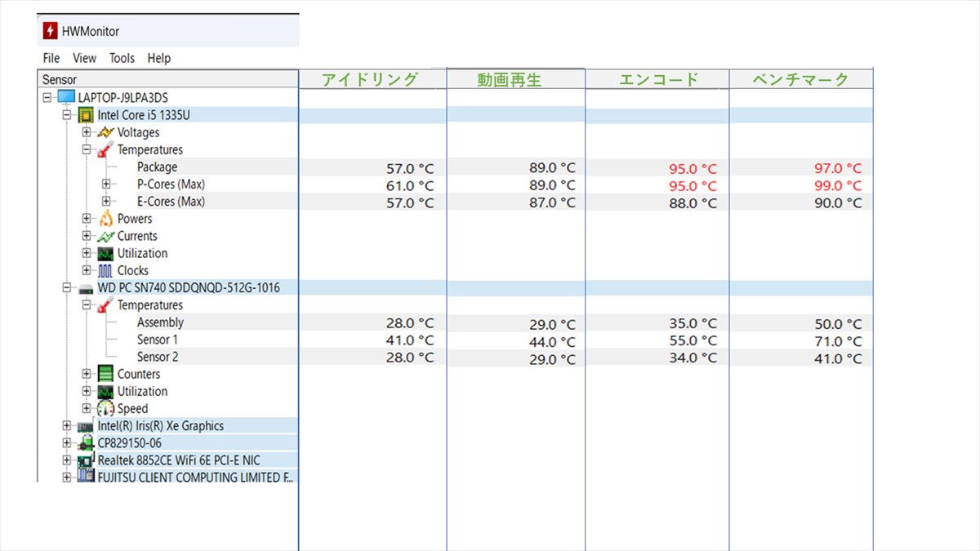Open the Help menu
The height and width of the screenshot is (551, 980).
pos(159,58)
